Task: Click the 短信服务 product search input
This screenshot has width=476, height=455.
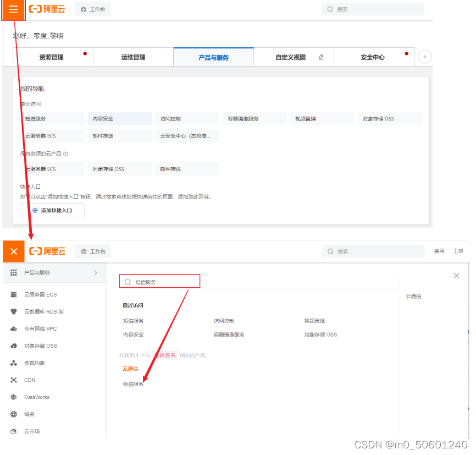Action: tap(160, 281)
